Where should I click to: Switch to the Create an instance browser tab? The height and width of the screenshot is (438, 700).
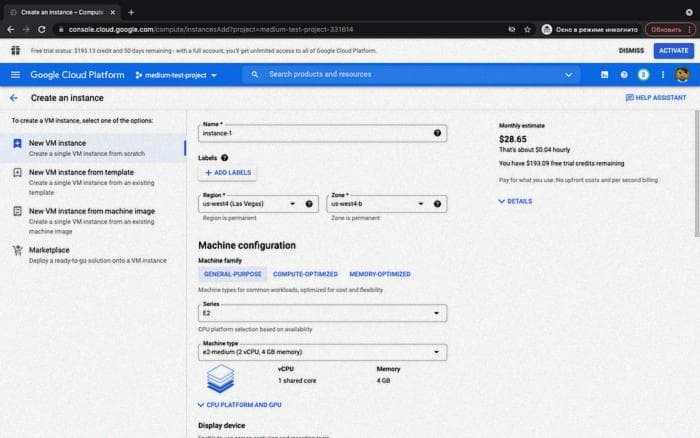click(62, 13)
